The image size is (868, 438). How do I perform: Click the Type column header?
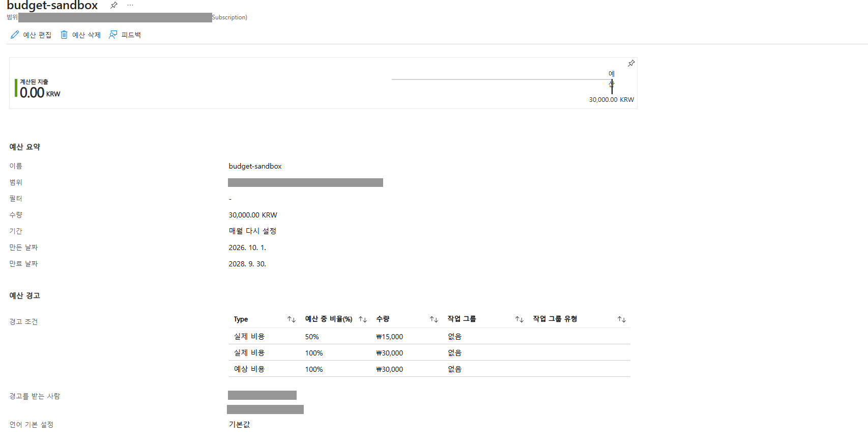tap(241, 319)
